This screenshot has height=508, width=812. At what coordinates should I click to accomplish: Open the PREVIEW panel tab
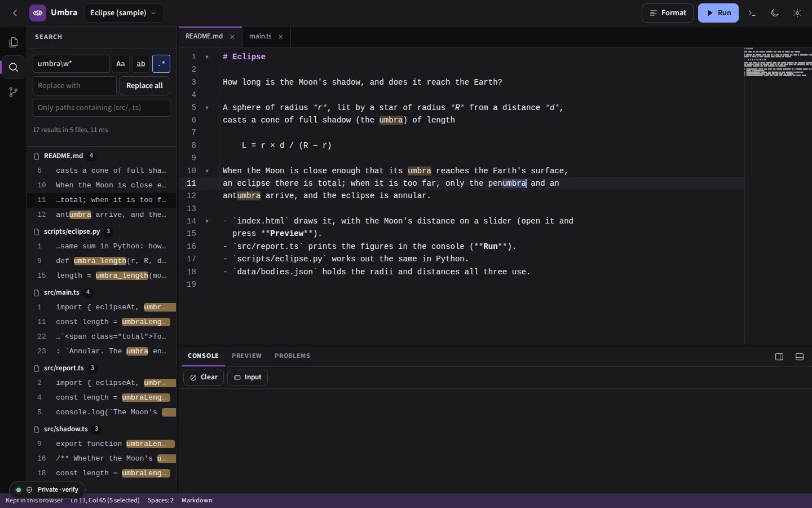click(246, 356)
